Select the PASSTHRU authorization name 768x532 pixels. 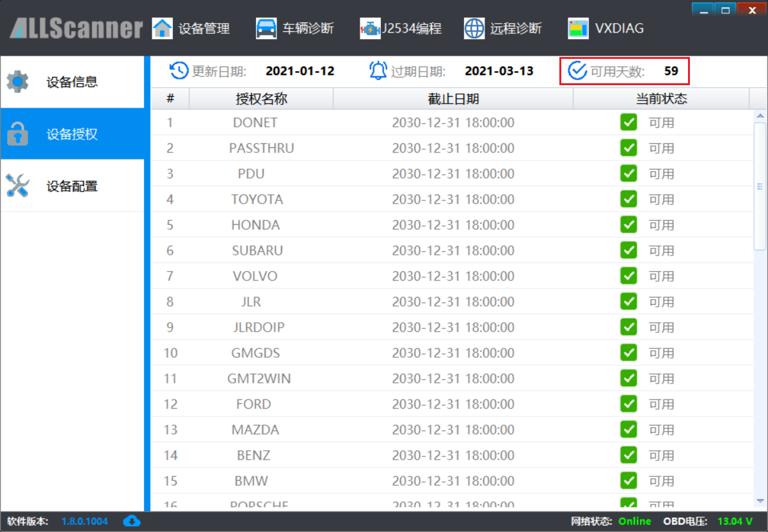pyautogui.click(x=262, y=148)
